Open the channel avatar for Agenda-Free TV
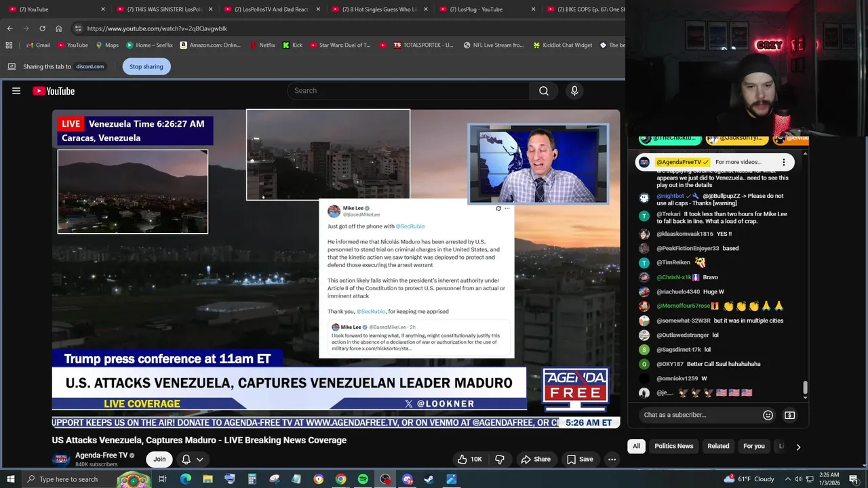 tap(61, 459)
